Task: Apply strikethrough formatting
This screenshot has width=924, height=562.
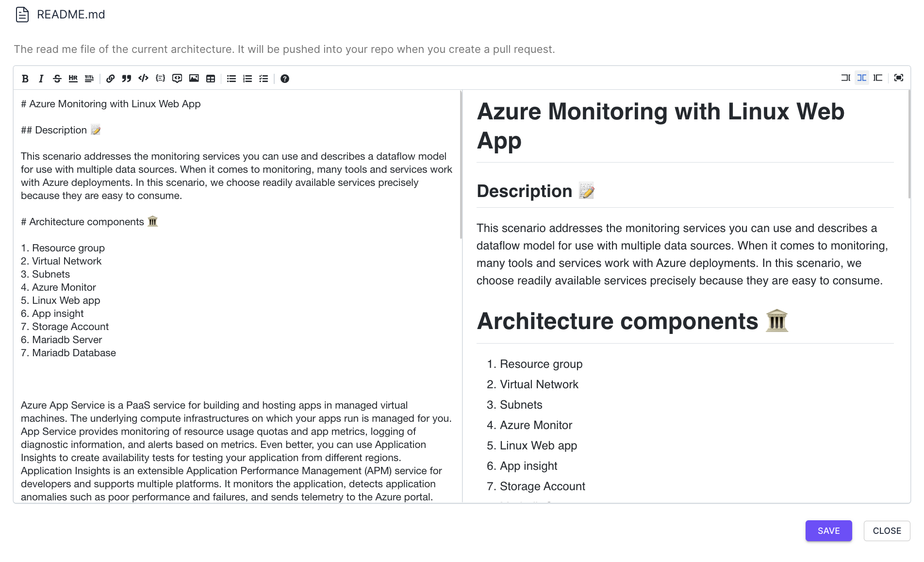Action: 57,79
